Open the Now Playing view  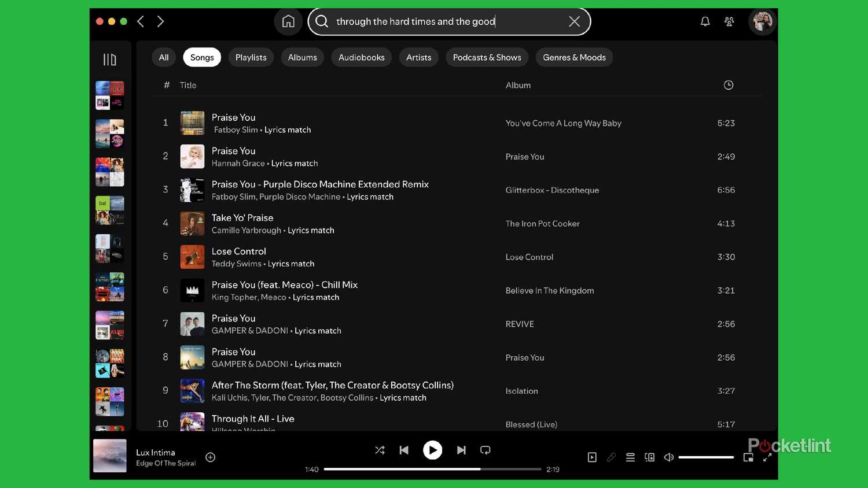(x=592, y=457)
